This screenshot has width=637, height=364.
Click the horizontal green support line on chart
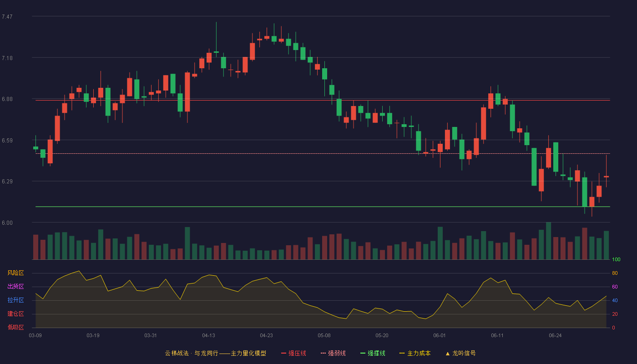323,207
